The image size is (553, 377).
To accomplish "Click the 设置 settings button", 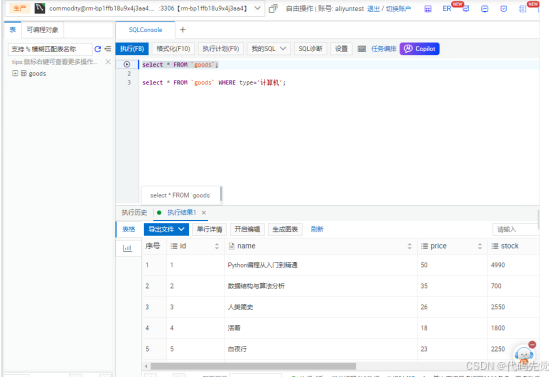I will point(341,49).
